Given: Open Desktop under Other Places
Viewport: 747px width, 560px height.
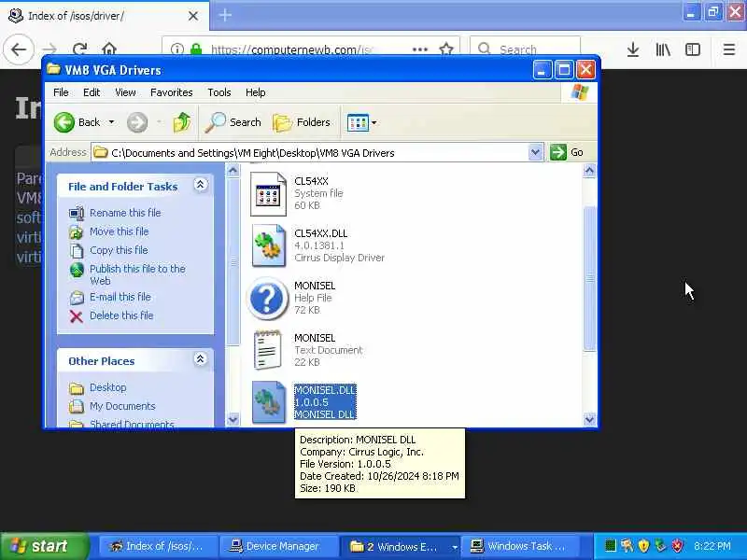Looking at the screenshot, I should coord(107,387).
